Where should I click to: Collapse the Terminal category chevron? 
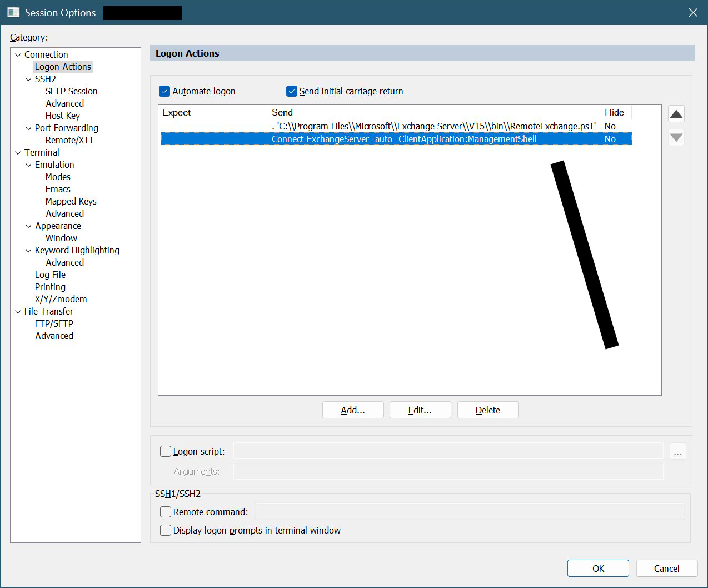18,153
